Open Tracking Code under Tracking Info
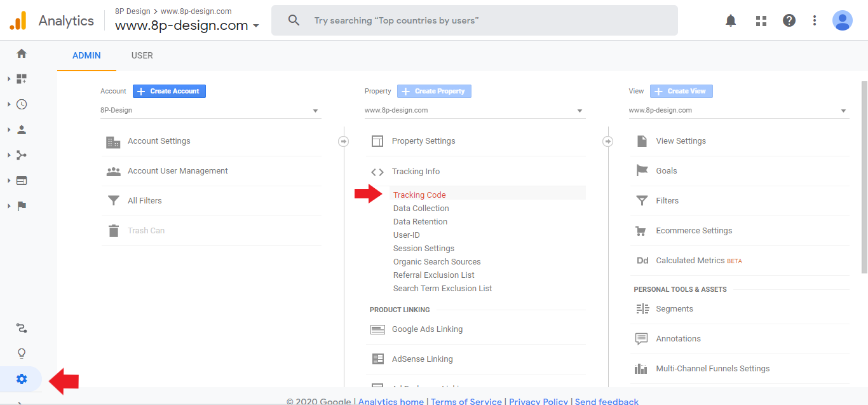868x405 pixels. (x=419, y=195)
